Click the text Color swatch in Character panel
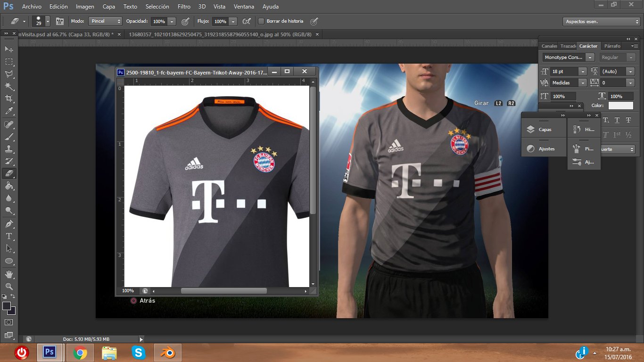This screenshot has width=644, height=362. click(621, 106)
